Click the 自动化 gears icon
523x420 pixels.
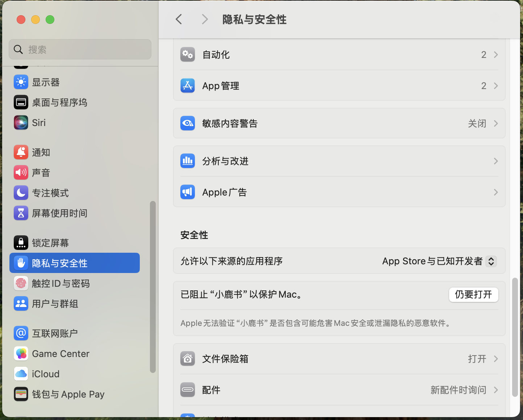188,55
